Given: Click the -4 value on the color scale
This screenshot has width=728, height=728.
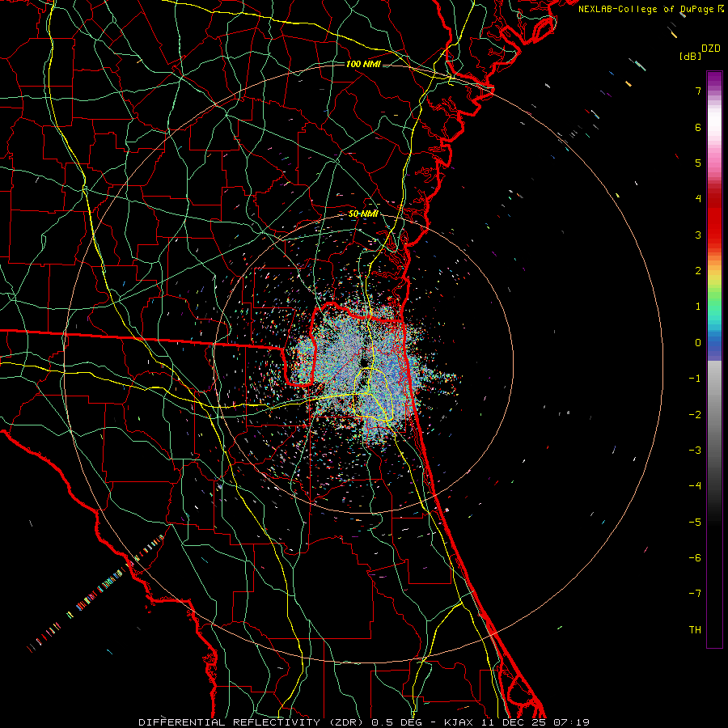Looking at the screenshot, I should click(695, 486).
